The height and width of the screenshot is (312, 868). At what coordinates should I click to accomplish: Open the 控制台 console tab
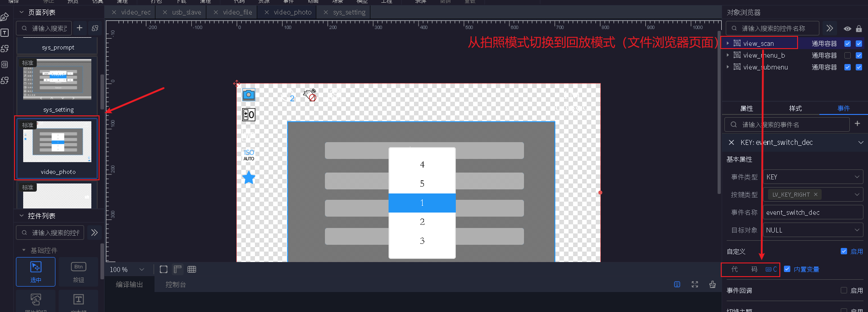[x=175, y=284]
